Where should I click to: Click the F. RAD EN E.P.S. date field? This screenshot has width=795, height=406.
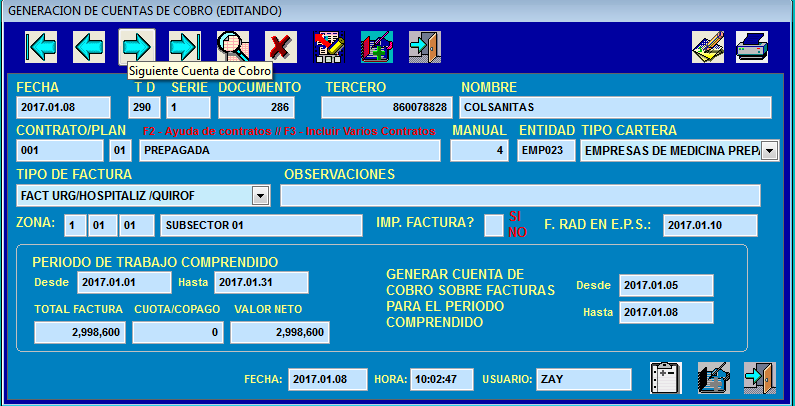710,226
